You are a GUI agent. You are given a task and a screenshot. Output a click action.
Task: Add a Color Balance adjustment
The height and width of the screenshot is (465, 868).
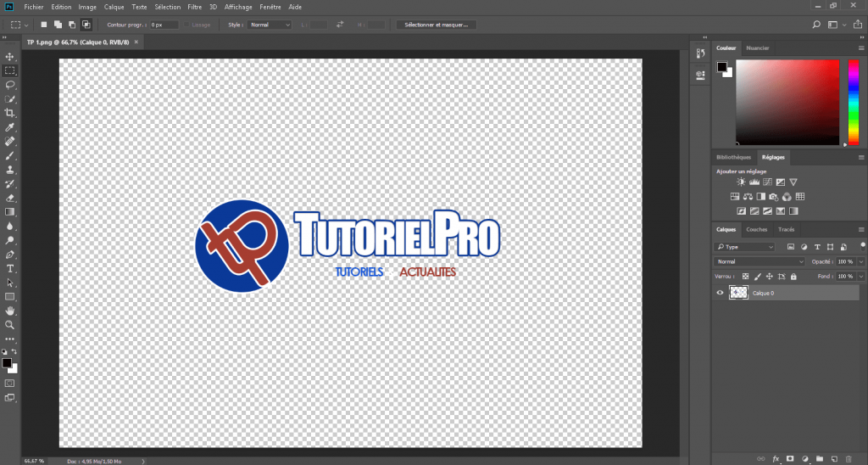[748, 196]
